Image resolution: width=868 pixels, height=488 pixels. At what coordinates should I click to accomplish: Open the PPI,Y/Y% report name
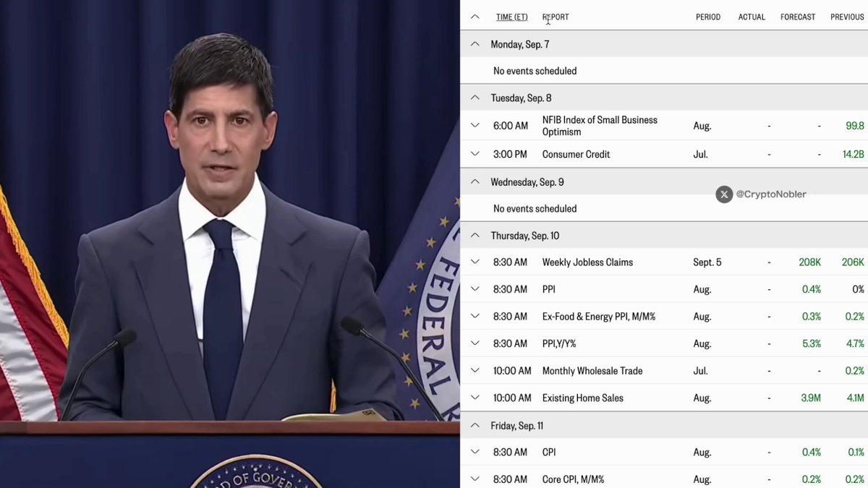click(559, 343)
